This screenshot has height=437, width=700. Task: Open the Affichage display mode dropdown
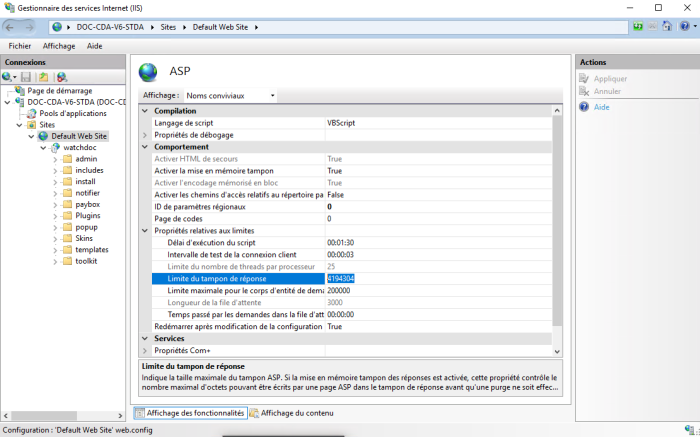(x=230, y=96)
